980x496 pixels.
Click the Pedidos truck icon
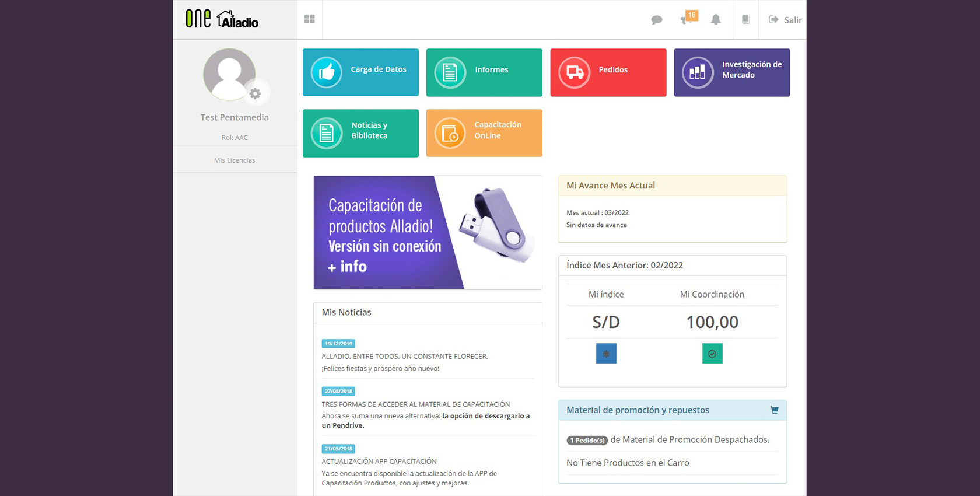575,72
